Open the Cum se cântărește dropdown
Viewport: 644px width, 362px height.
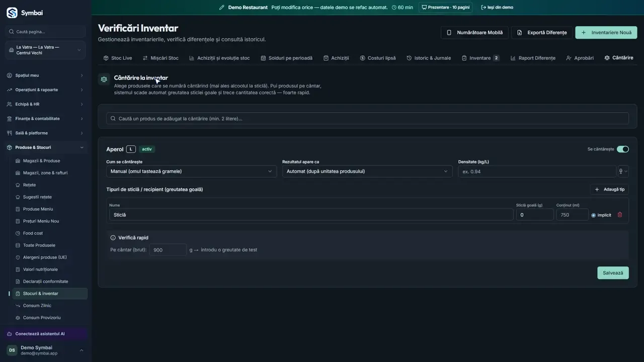click(x=191, y=171)
